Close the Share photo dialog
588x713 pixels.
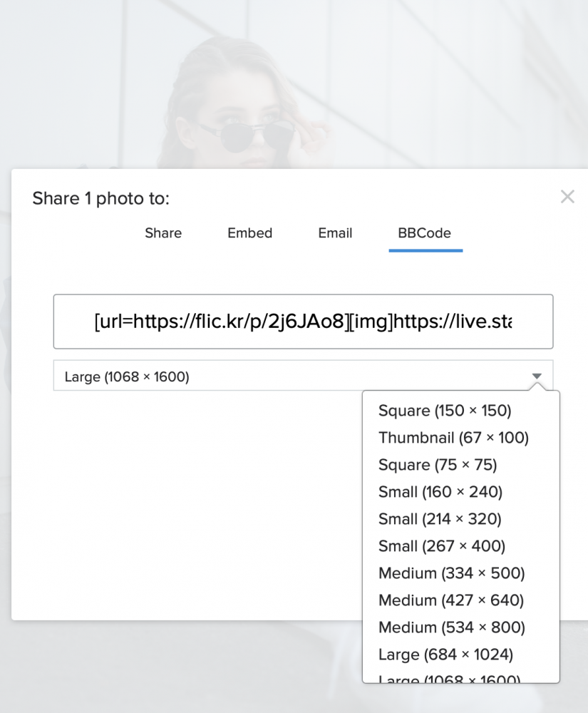point(567,197)
